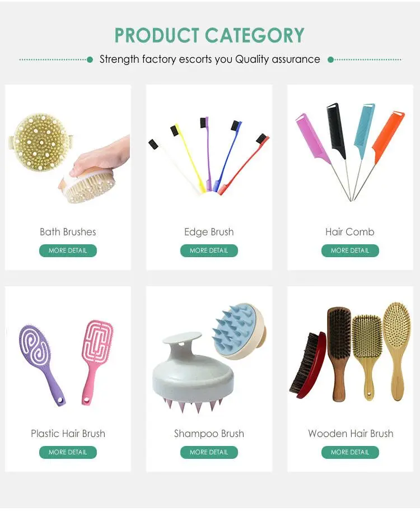
Task: Select the Hair Comb category title
Action: 350,232
